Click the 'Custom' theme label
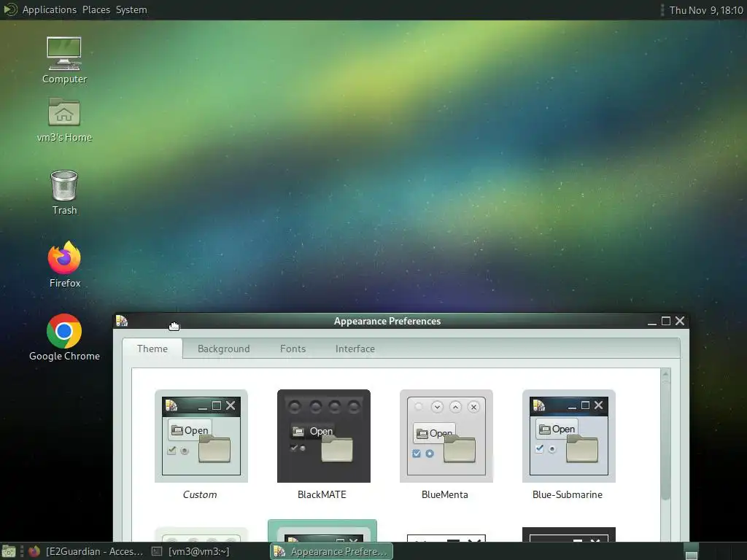 200,495
